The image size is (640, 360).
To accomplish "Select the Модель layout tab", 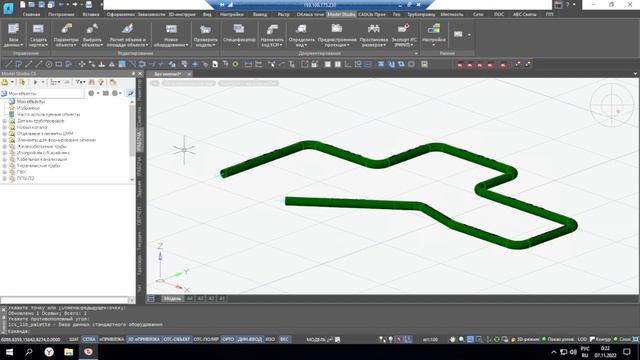I will (172, 299).
